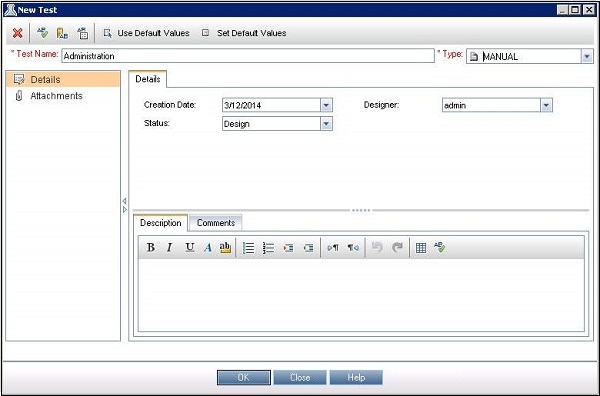Decrease indent in description editor
Screen dimensions: 600x396
click(308, 248)
